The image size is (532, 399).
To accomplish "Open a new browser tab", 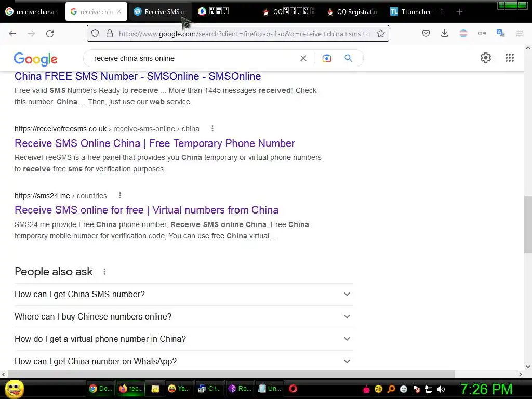I will point(459,12).
